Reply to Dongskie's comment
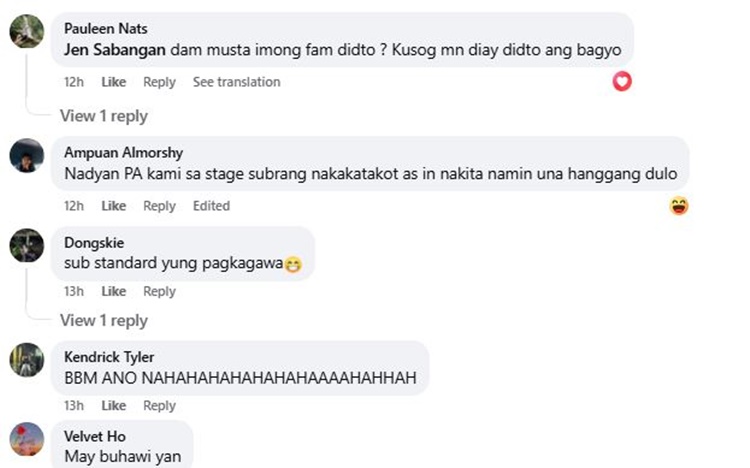This screenshot has height=468, width=750. pos(159,292)
